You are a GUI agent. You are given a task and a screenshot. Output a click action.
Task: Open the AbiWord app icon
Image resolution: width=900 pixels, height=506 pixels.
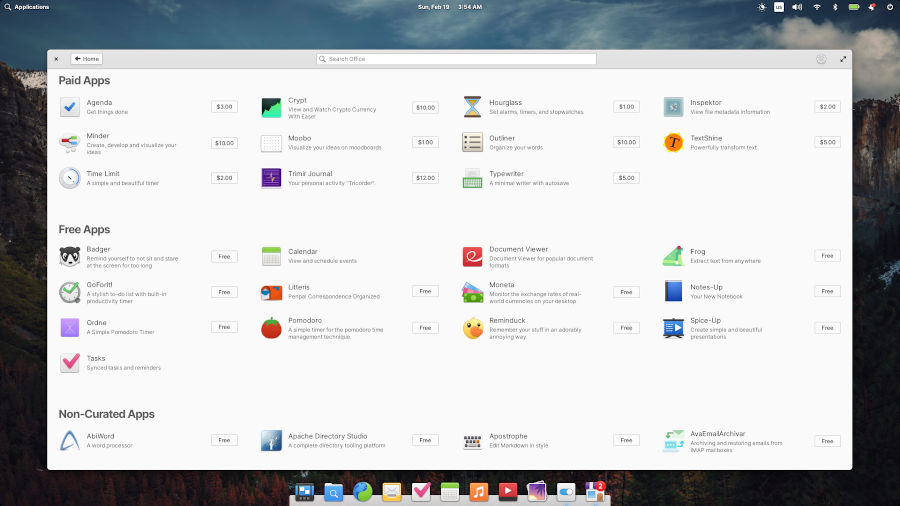[x=69, y=441]
